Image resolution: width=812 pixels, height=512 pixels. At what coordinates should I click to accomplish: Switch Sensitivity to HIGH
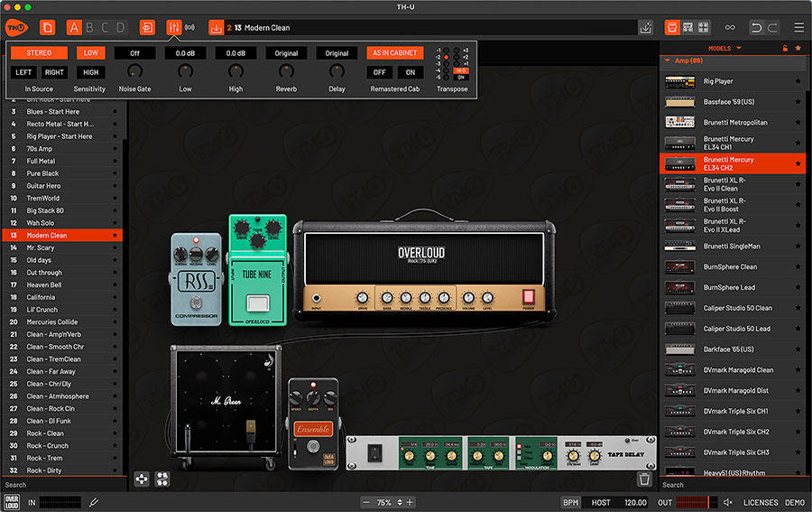[90, 72]
